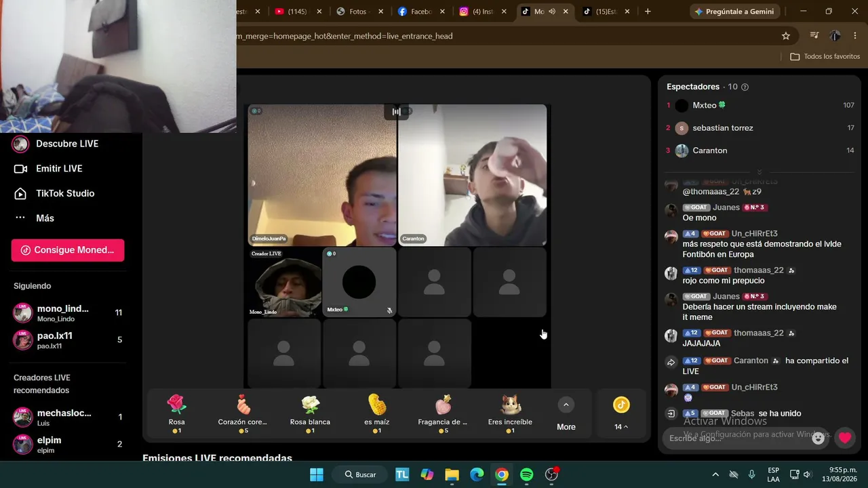This screenshot has height=488, width=868.
Task: Click the Escribe algo chat input
Action: pos(738,438)
